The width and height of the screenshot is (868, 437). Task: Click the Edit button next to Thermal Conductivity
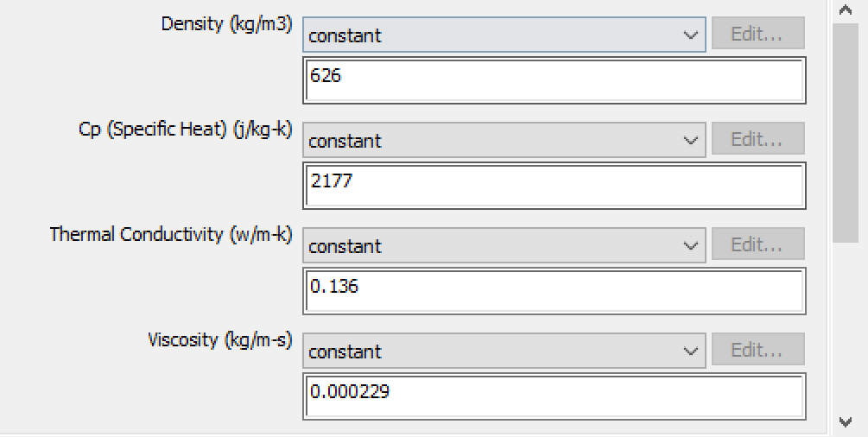click(756, 244)
